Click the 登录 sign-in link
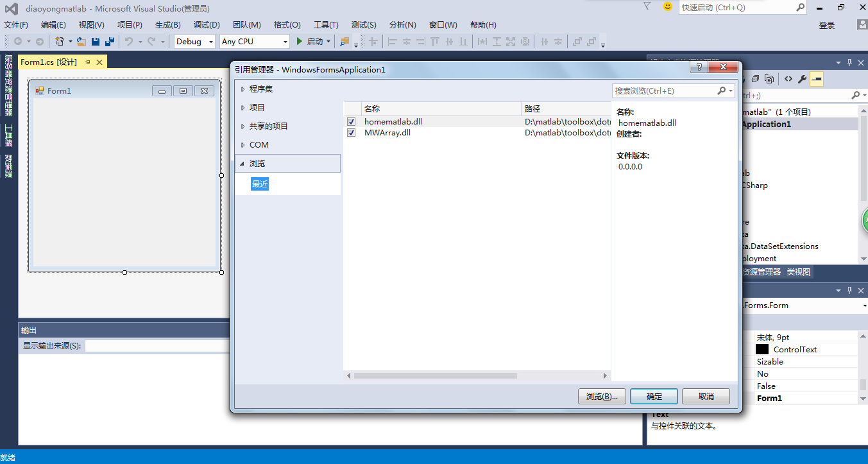The width and height of the screenshot is (868, 464). click(827, 26)
